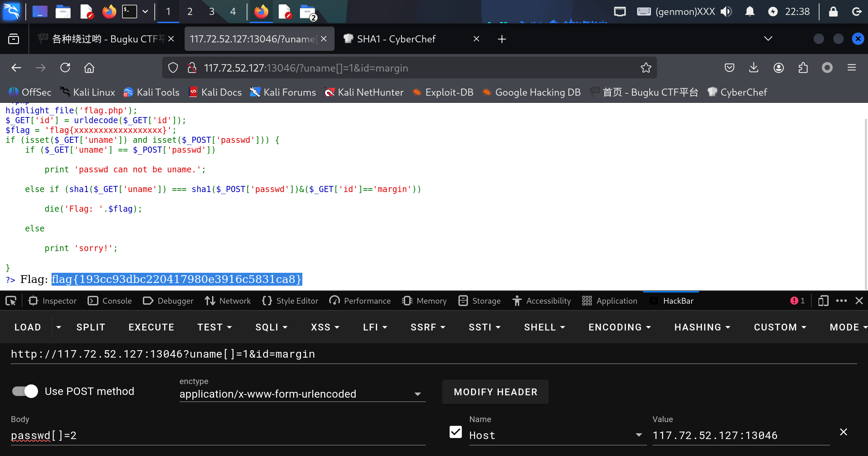Click the browser reload icon
868x456 pixels.
[65, 68]
